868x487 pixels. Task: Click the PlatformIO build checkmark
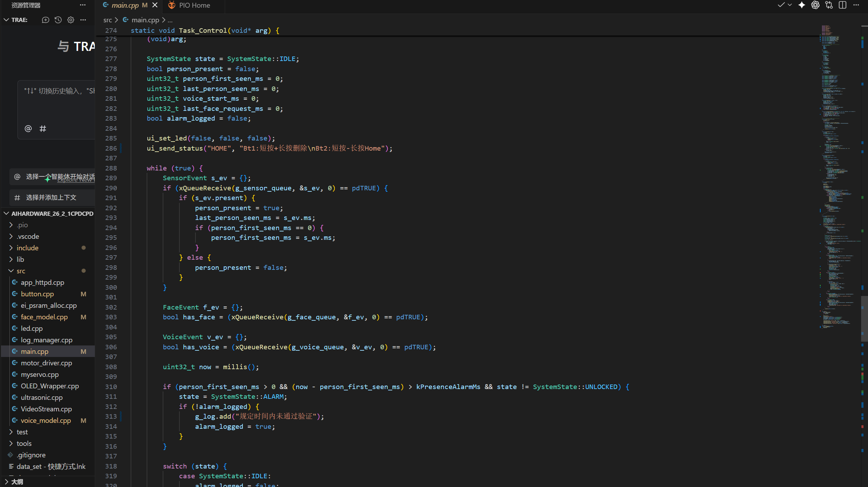(781, 5)
